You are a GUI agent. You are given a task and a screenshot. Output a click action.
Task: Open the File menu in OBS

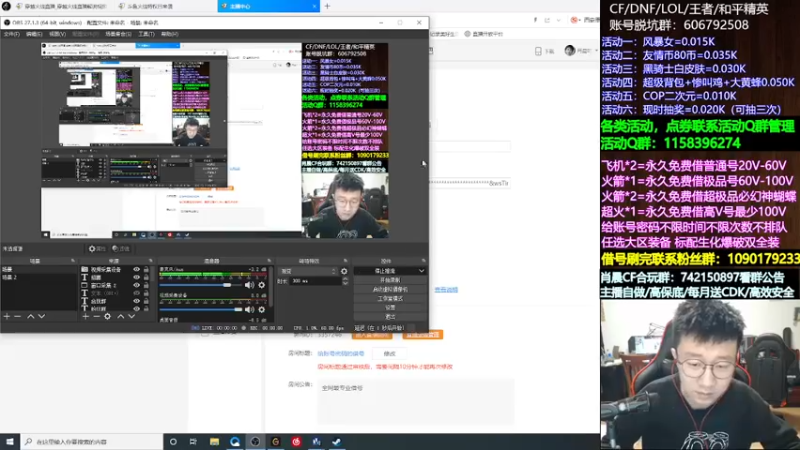(11, 34)
